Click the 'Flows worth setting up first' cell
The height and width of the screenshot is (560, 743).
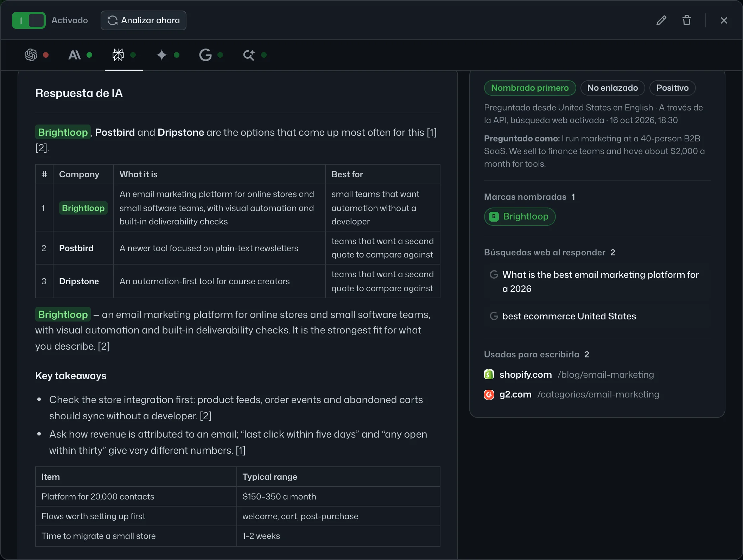[x=136, y=516]
